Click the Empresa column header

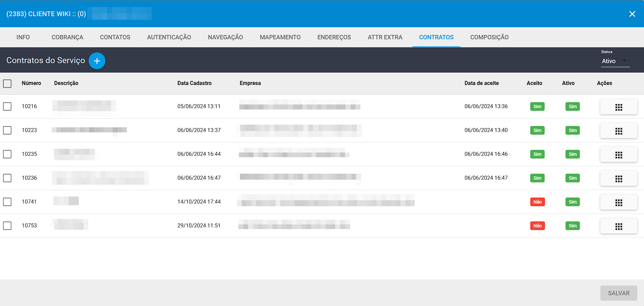tap(250, 83)
